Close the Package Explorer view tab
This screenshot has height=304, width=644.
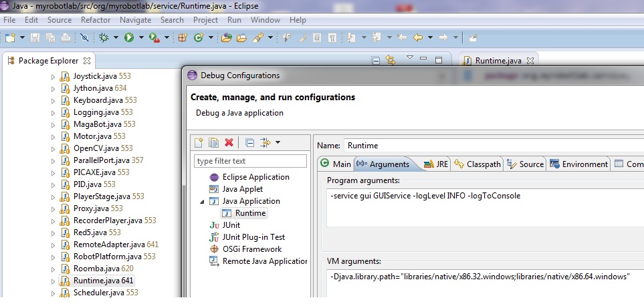coord(87,61)
